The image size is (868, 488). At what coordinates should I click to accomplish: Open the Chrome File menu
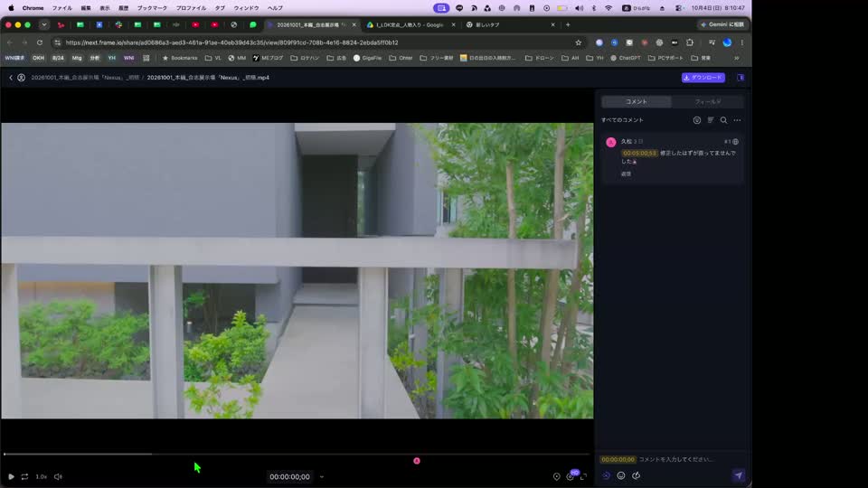coord(62,8)
